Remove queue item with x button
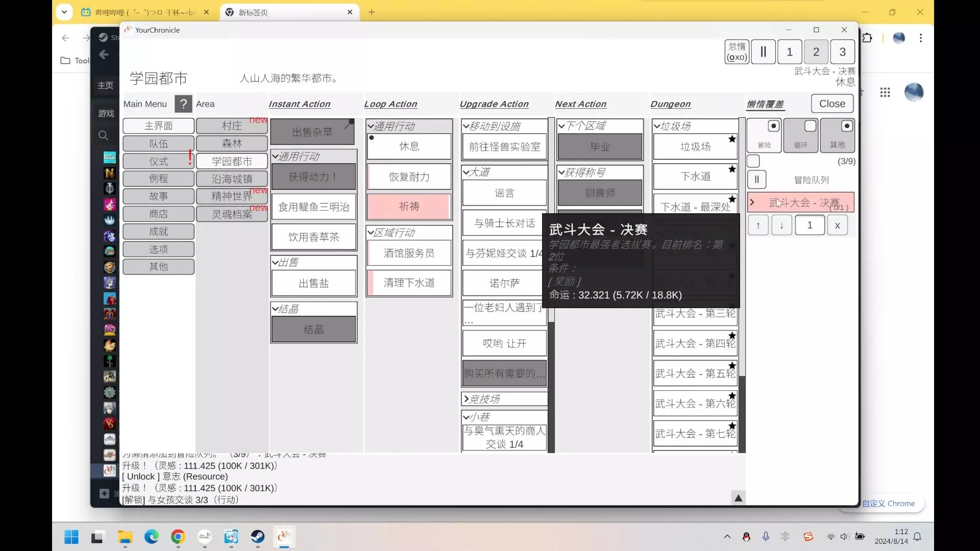The width and height of the screenshot is (980, 551). click(x=837, y=226)
